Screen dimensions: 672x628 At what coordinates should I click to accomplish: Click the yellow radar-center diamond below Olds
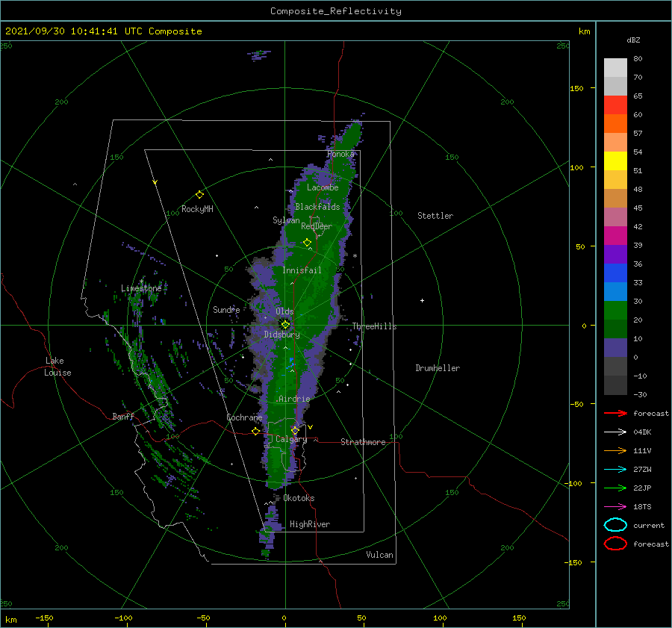(285, 325)
